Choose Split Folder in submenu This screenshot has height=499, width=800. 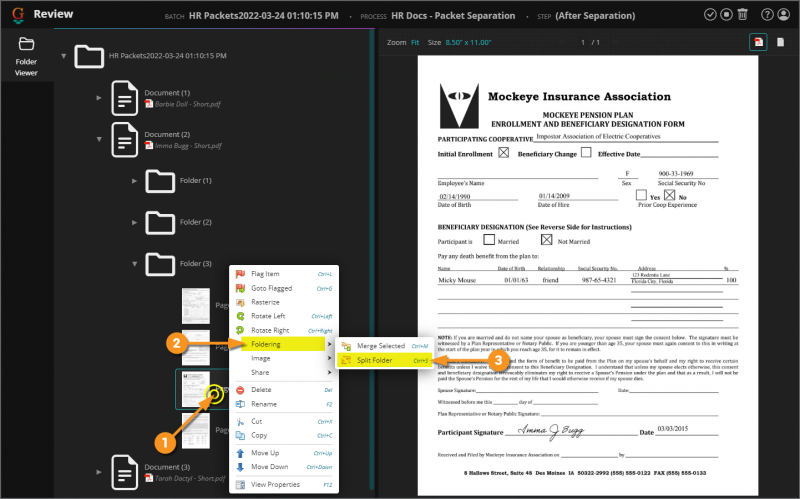point(385,360)
